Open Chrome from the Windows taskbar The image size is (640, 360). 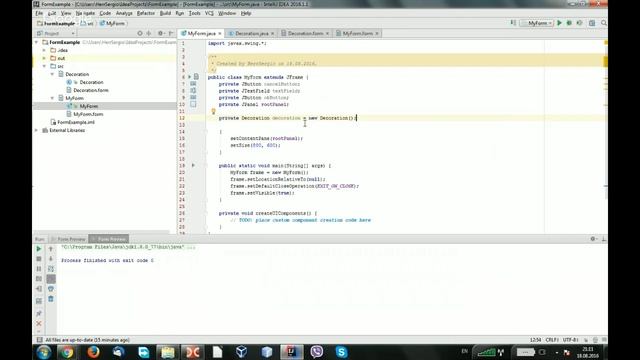(68, 352)
